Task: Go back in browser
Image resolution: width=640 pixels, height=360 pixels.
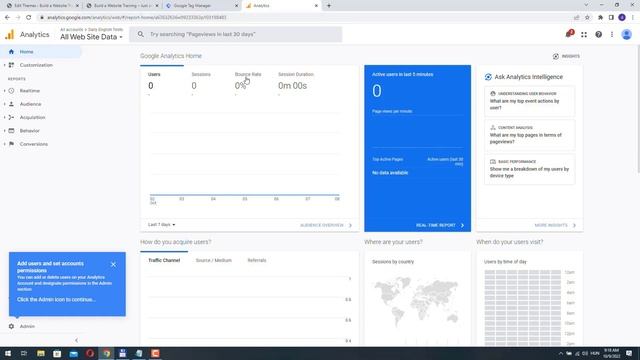Action: [x=7, y=18]
